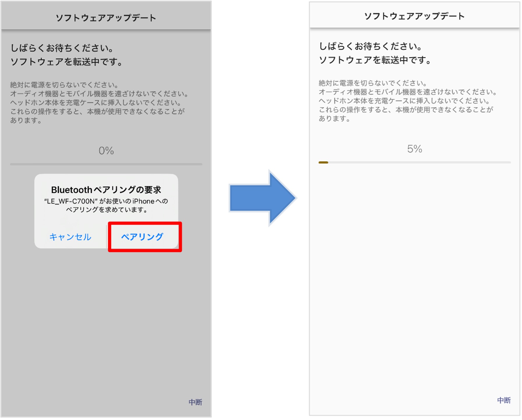Viewport: 522px width, 420px height.
Task: Click the Bluetoothペアリングの要求 dialog heading
Action: pos(106,190)
